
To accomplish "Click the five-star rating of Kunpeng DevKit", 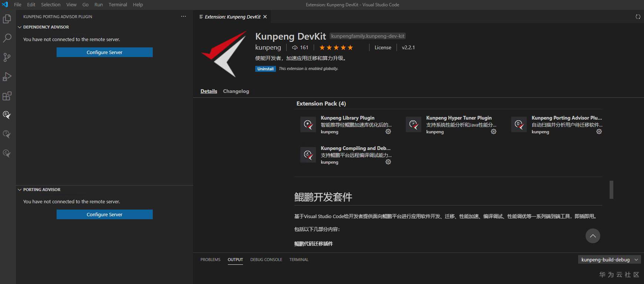I will tap(336, 47).
